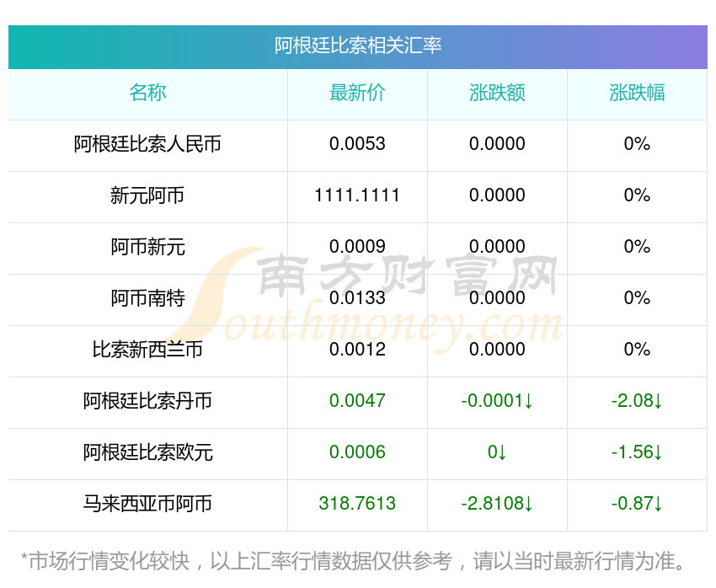Click 0.0000 change in 新元阿币 row
Screen dimensions: 716x588
point(497,195)
